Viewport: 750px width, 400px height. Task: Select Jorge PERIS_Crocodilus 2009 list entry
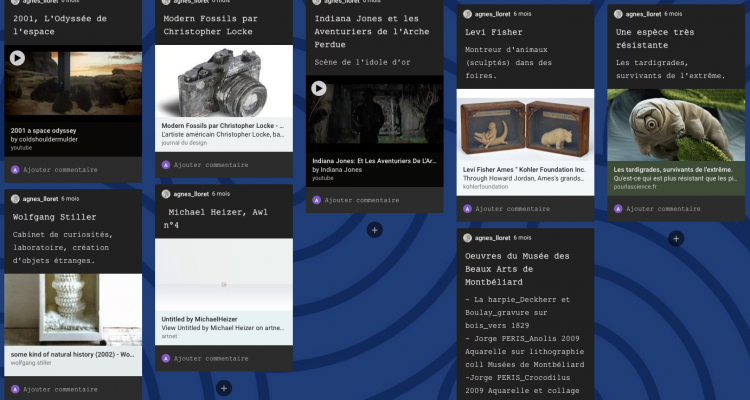(523, 384)
